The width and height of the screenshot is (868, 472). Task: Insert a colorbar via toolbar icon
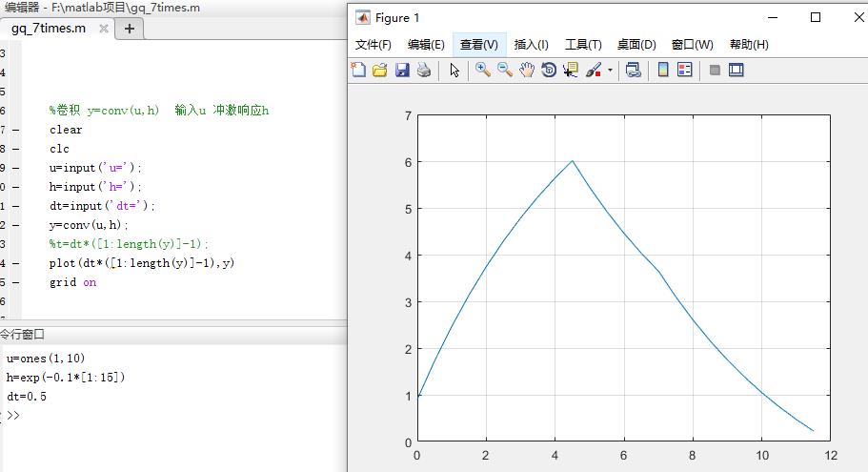click(x=662, y=70)
